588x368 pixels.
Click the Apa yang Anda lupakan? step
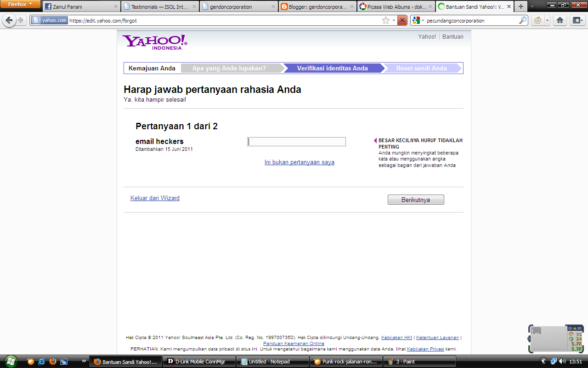tap(229, 68)
